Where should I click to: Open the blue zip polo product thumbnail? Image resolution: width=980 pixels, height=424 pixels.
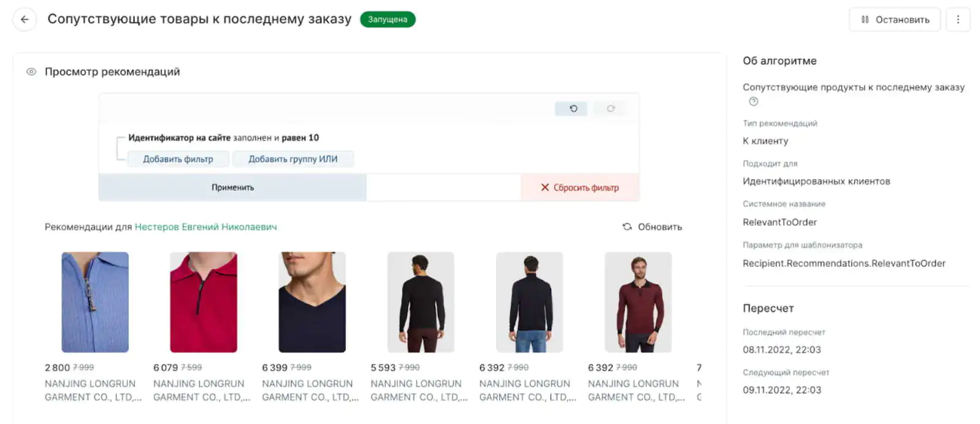(95, 302)
